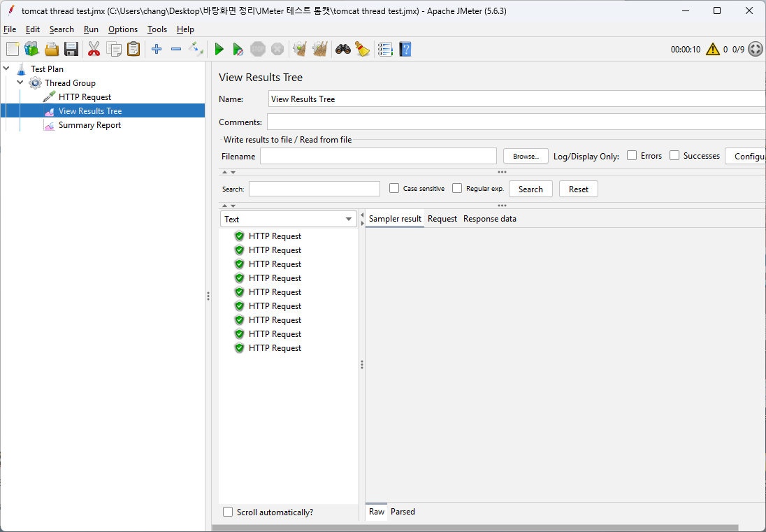Click the Help question mark icon
Viewport: 766px width, 532px height.
(x=405, y=49)
